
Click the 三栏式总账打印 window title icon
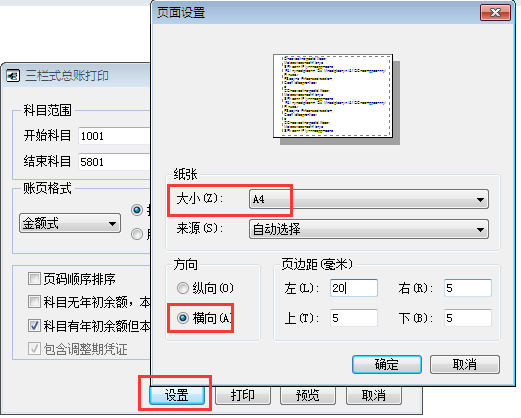(13, 76)
